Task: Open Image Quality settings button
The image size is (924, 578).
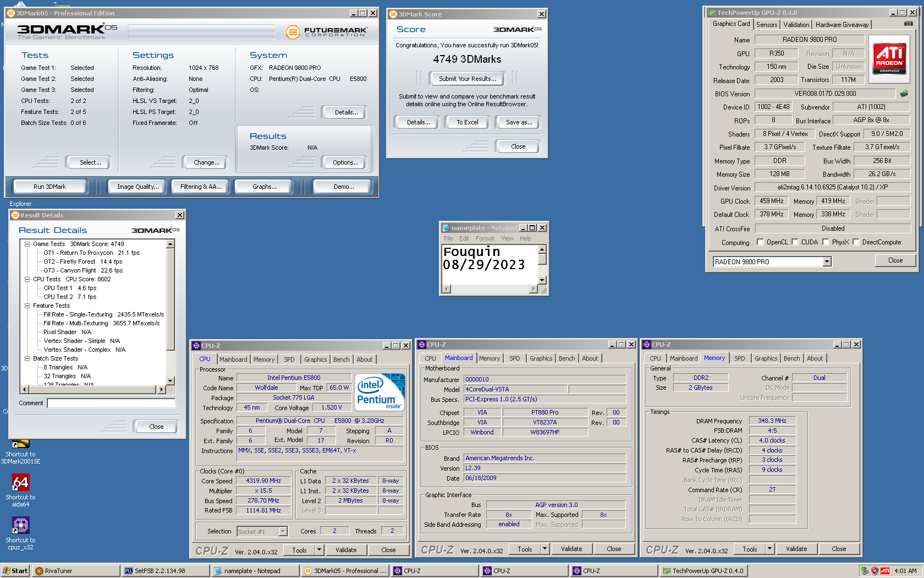Action: pos(137,187)
